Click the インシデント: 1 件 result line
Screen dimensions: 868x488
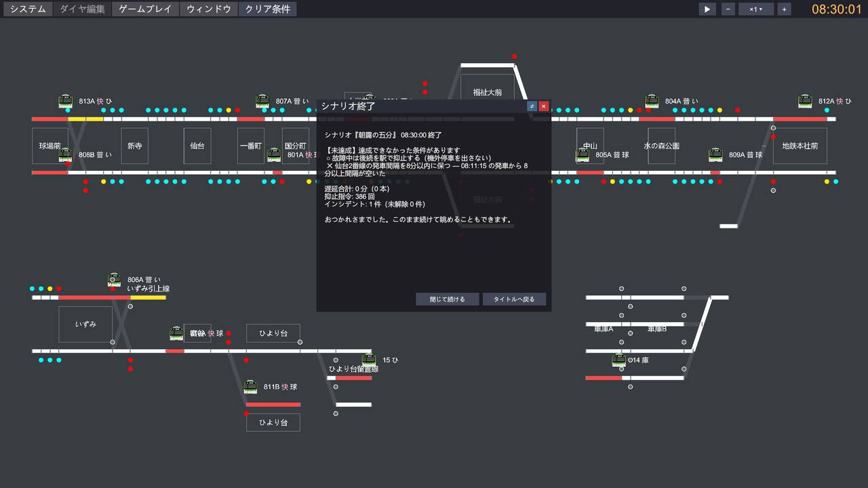(x=375, y=204)
